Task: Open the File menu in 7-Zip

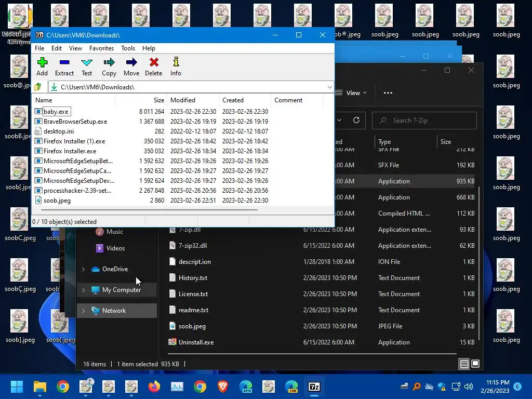Action: [x=39, y=48]
